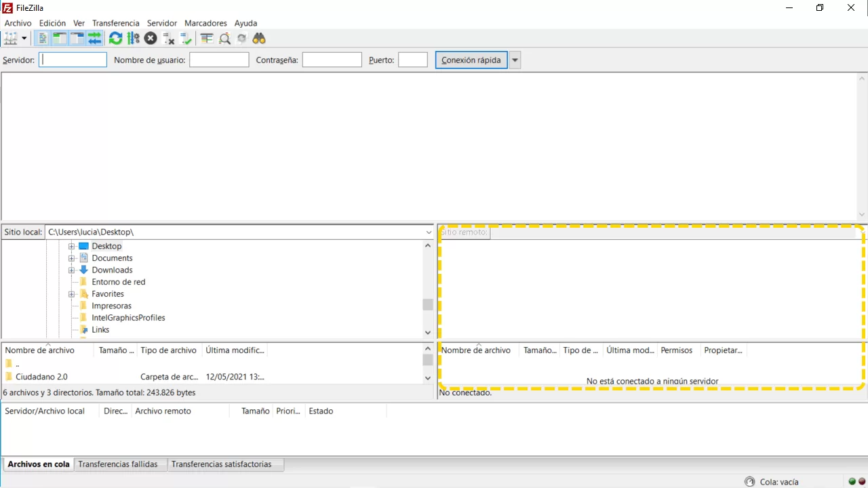Screen dimensions: 868x488
Task: Sort local files by Nombre de archivo
Action: pyautogui.click(x=48, y=350)
